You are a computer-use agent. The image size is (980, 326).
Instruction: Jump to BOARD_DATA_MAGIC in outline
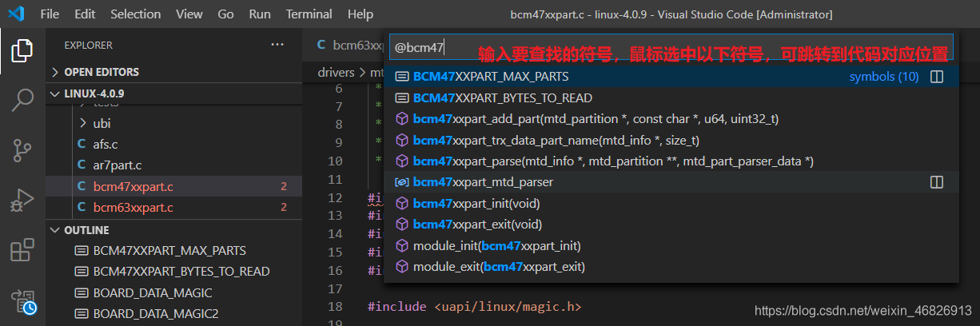(173, 292)
